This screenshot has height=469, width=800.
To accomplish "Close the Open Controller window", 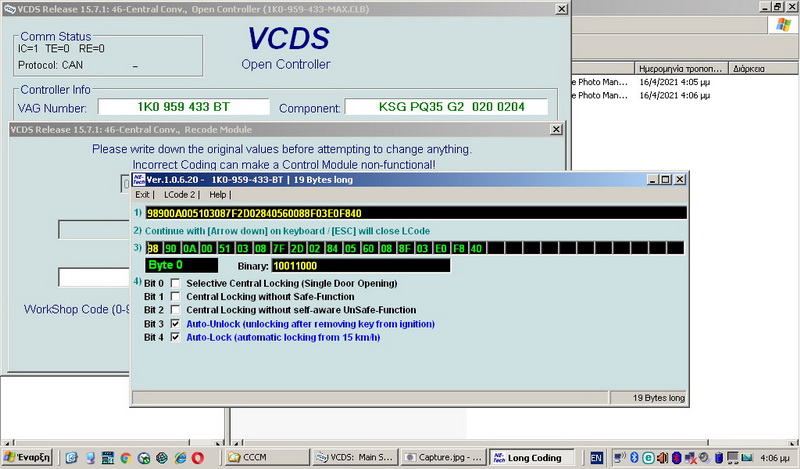I will (561, 9).
